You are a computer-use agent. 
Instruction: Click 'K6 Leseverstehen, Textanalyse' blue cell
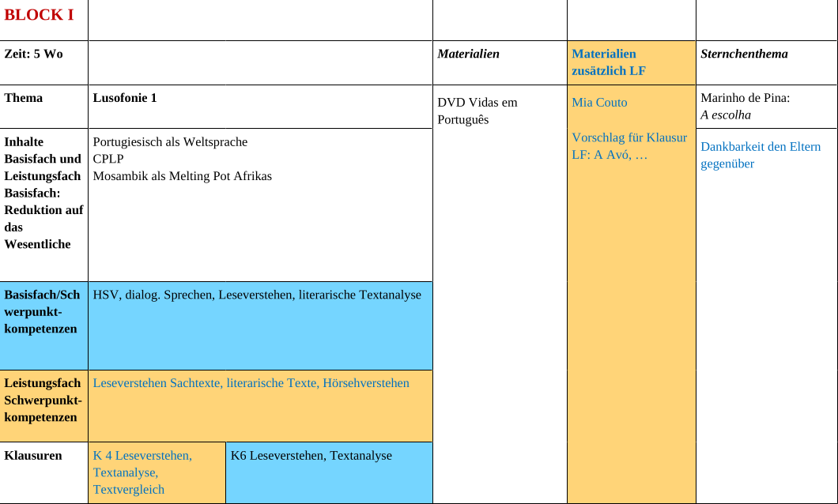point(311,455)
